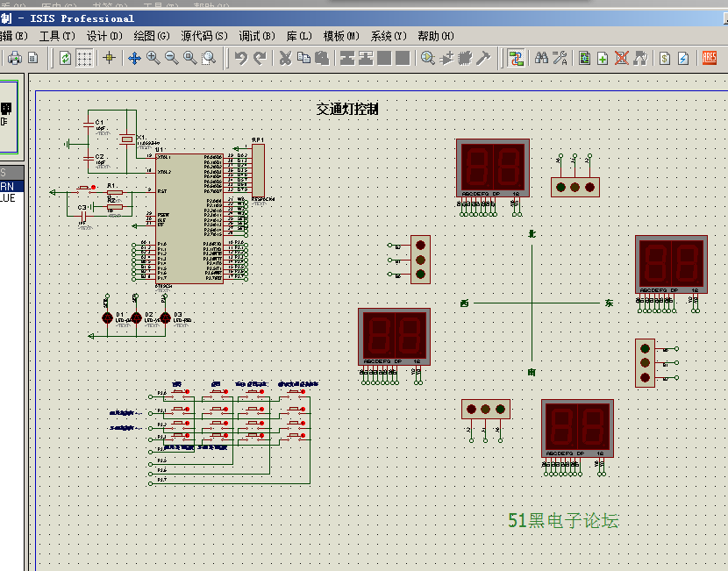Paste from the clipboard
This screenshot has height=571, width=728.
point(322,58)
